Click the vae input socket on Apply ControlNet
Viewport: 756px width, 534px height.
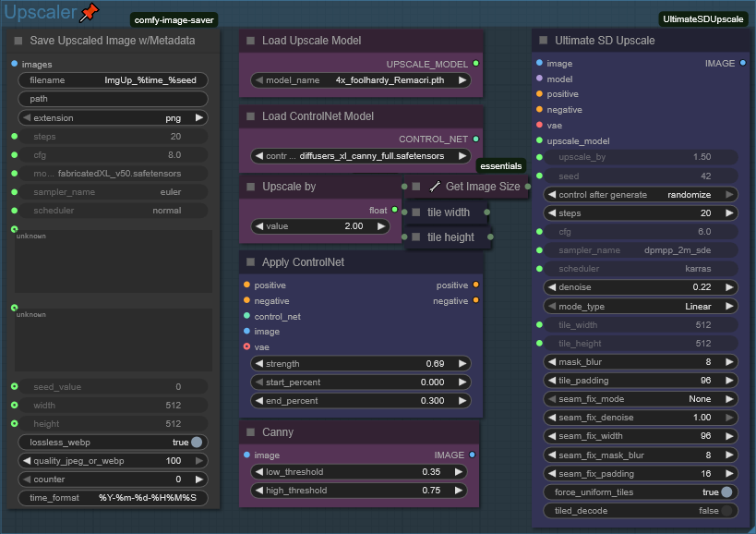coord(246,346)
